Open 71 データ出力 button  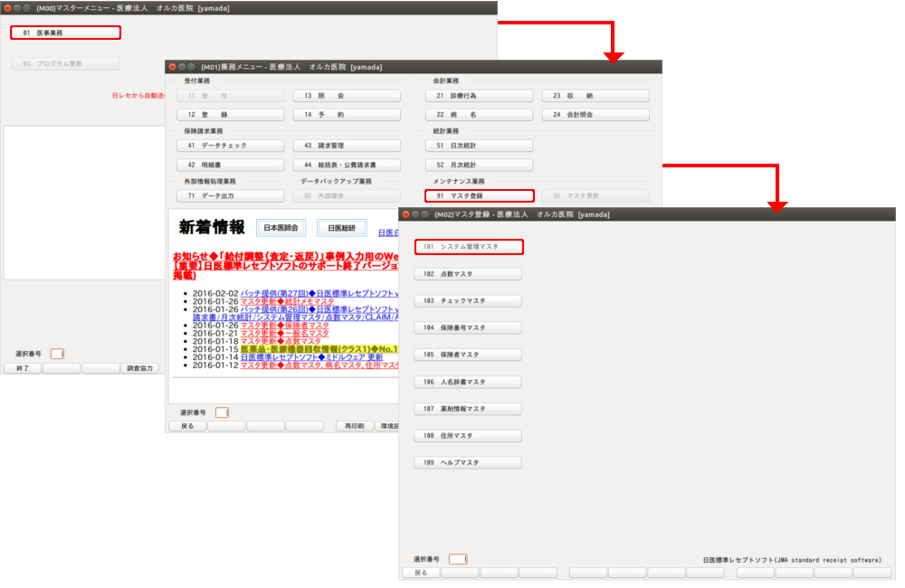tap(230, 196)
